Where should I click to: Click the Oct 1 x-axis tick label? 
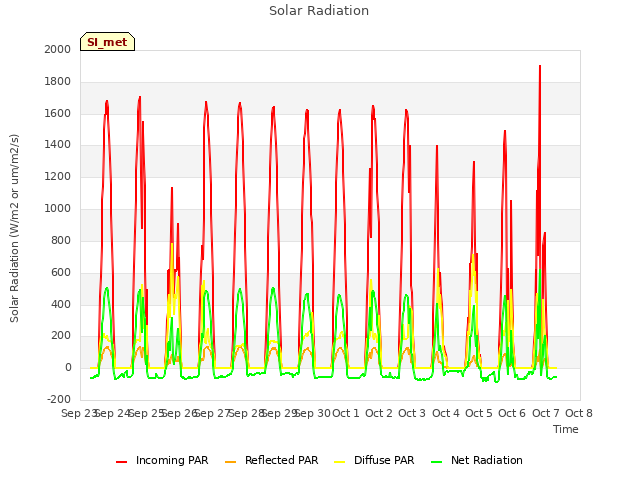(x=346, y=413)
